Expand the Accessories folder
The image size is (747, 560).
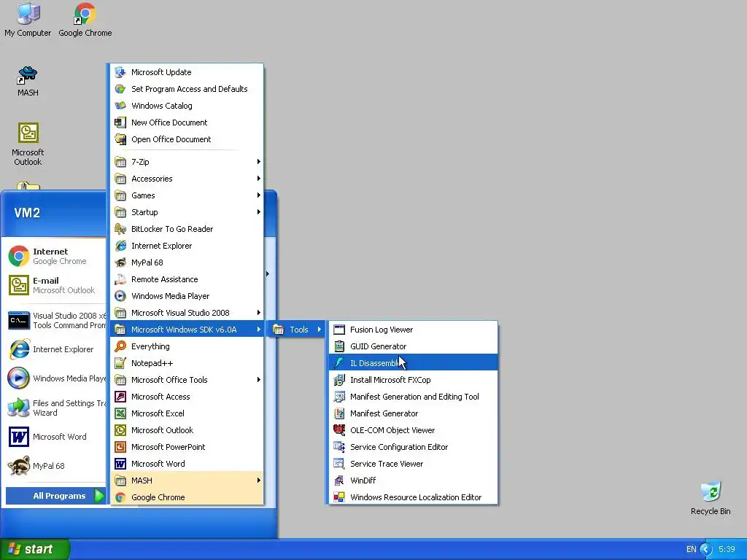click(187, 179)
